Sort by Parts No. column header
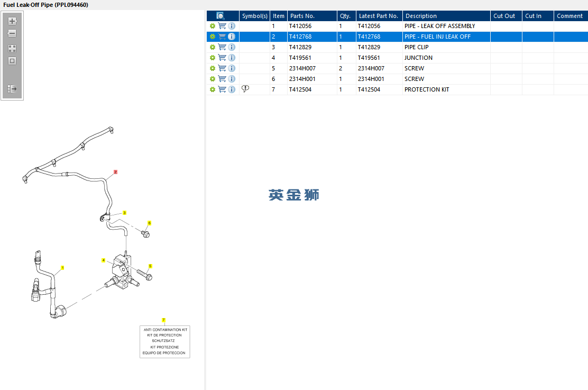588x390 pixels. (x=312, y=16)
